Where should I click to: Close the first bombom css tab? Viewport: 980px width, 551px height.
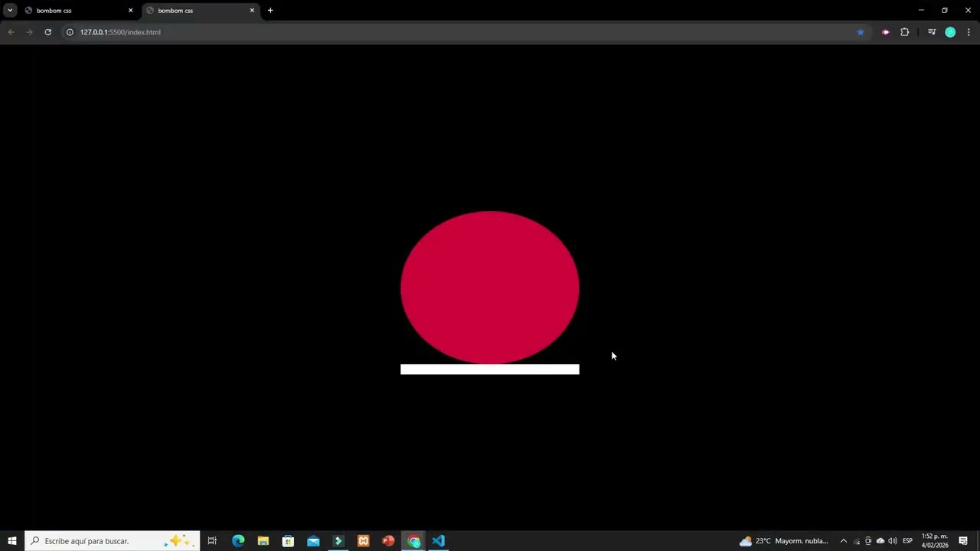click(130, 11)
